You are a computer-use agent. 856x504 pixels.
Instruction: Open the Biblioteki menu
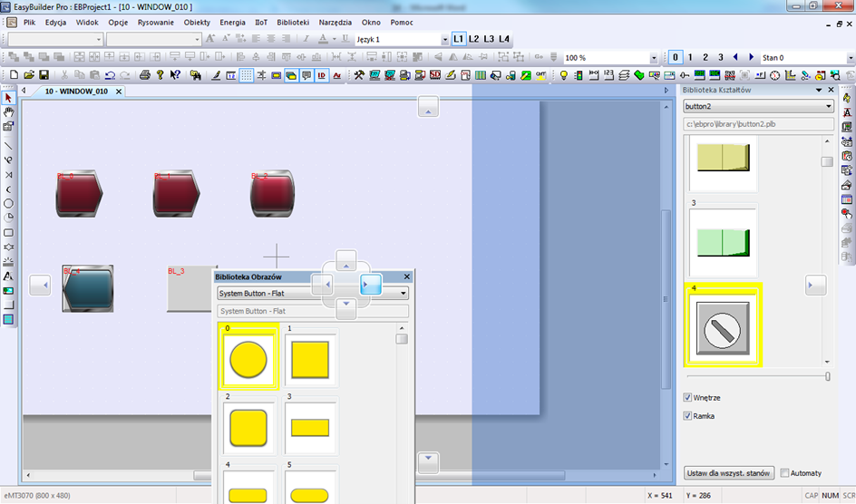[293, 23]
